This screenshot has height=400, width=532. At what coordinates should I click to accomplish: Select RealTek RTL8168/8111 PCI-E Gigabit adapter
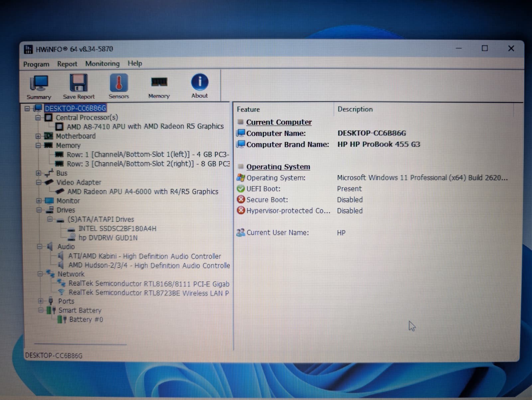click(x=149, y=284)
